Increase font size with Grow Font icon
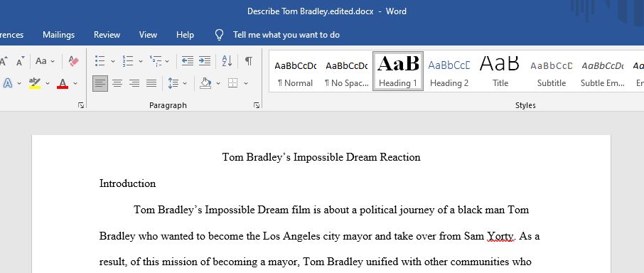644x273 pixels. (x=4, y=62)
